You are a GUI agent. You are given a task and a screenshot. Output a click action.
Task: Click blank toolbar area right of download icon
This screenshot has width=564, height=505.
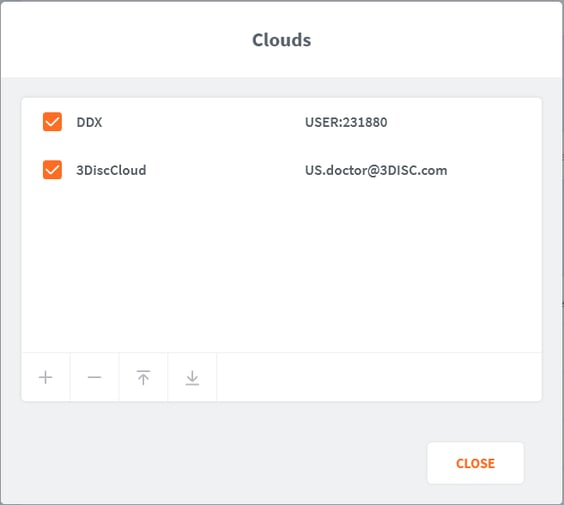click(379, 377)
